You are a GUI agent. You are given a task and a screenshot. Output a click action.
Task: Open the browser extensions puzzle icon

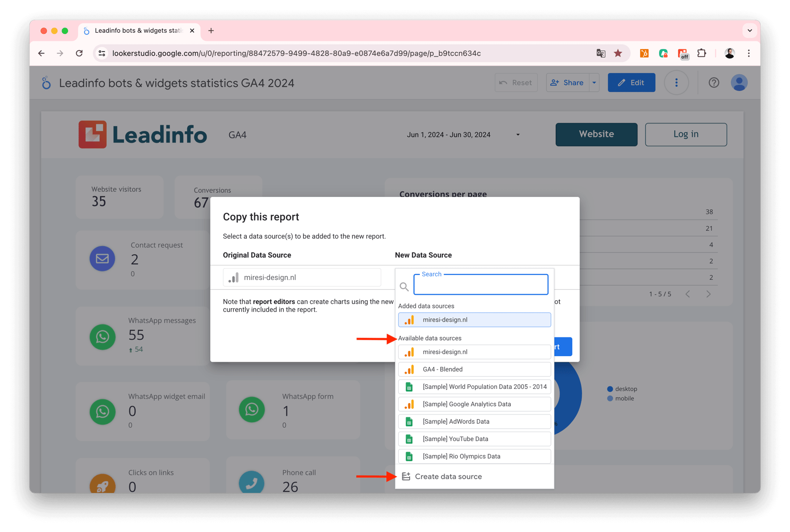click(701, 53)
